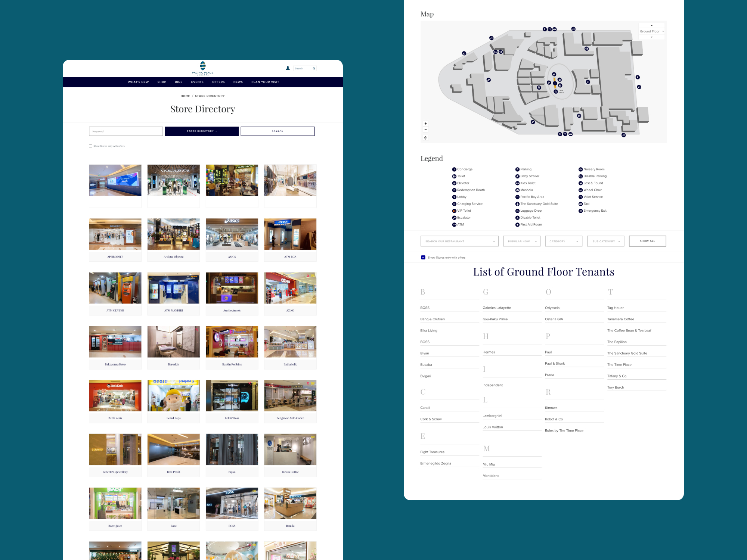The width and height of the screenshot is (747, 560).
Task: Click the Baby Stroller legend icon
Action: click(517, 176)
